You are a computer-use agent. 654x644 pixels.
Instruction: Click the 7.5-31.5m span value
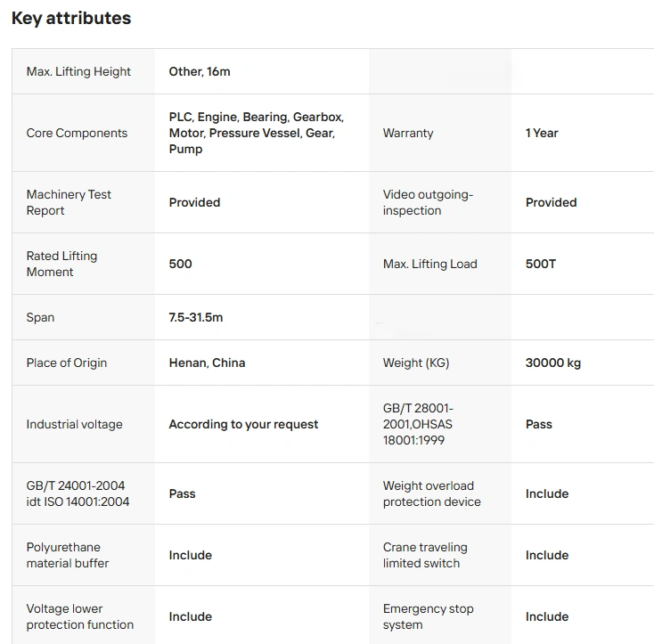pos(196,317)
